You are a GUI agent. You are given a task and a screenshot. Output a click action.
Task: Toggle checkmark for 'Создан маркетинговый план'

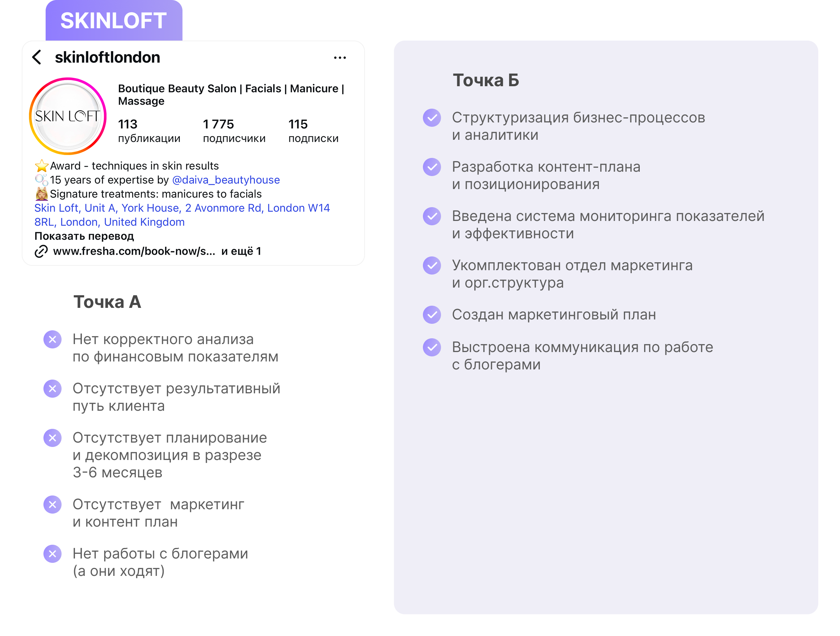click(x=432, y=315)
